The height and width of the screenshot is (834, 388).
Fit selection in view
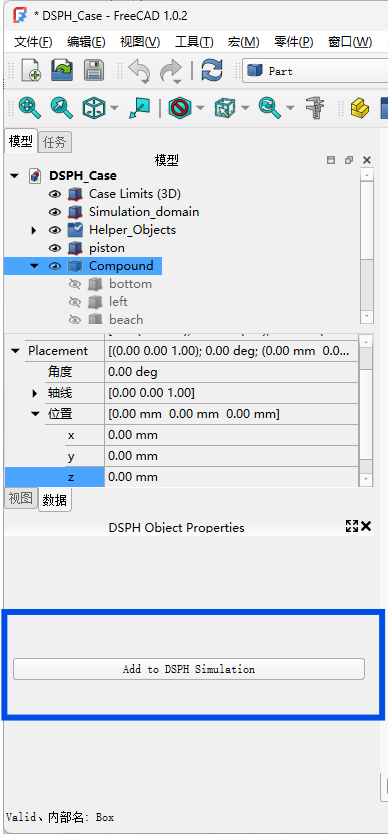point(61,108)
